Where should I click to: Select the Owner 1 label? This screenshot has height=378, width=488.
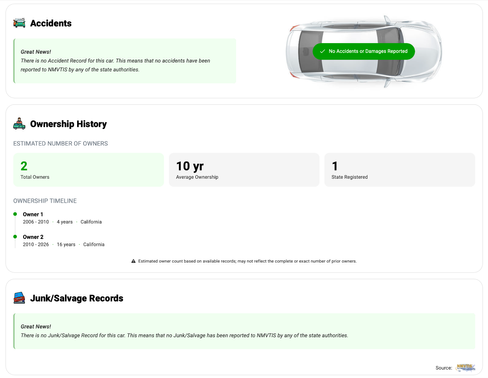click(33, 214)
